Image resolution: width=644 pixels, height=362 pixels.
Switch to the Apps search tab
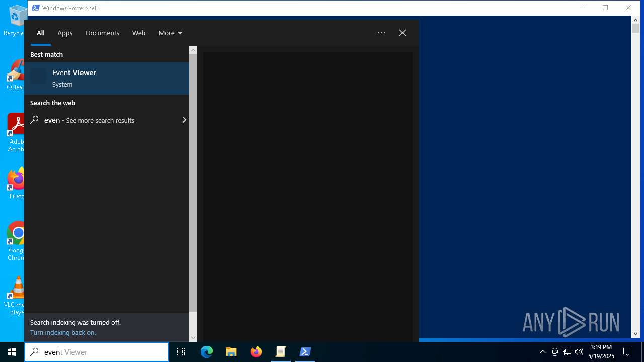click(x=65, y=33)
